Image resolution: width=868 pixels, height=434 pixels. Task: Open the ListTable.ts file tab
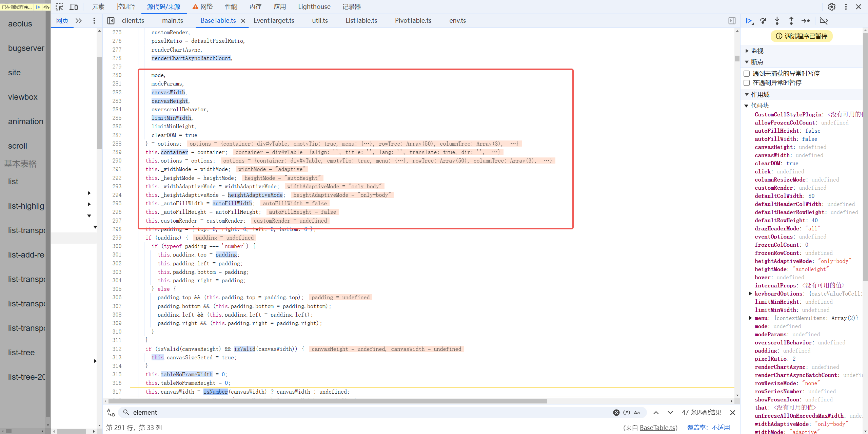(361, 21)
